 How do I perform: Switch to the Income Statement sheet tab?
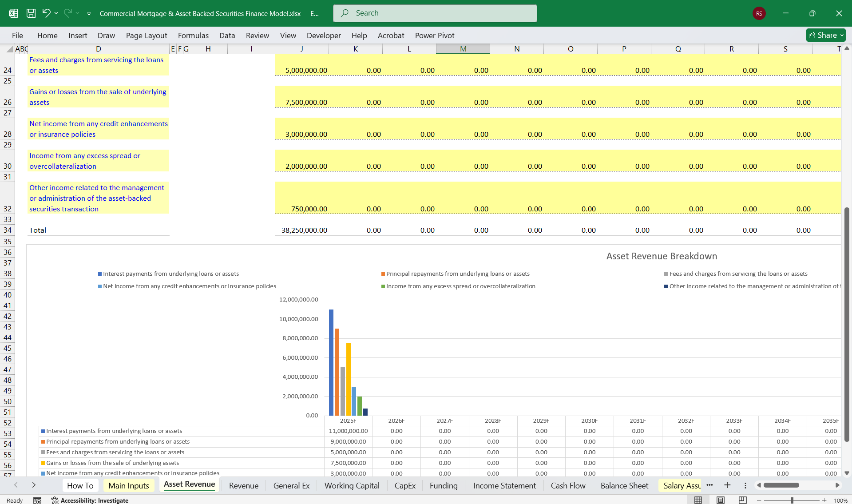point(504,486)
